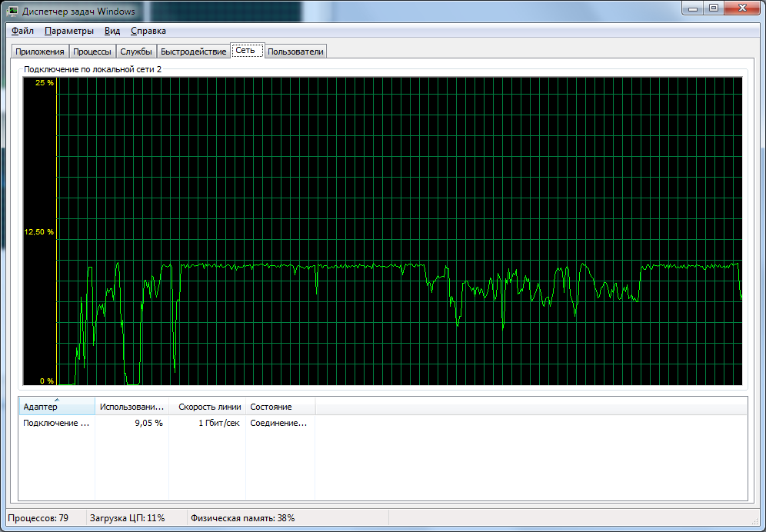Viewport: 766px width, 532px height.
Task: Sort by the Использование column header
Action: (132, 407)
